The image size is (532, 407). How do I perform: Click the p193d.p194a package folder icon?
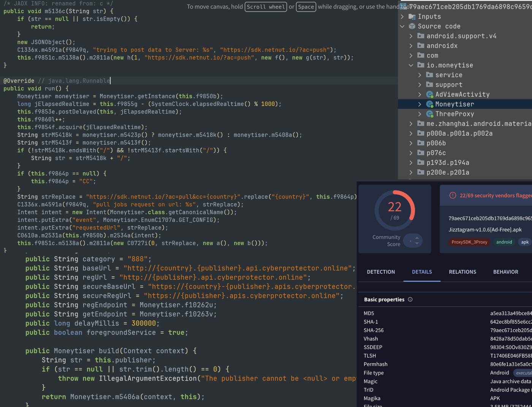pyautogui.click(x=421, y=163)
